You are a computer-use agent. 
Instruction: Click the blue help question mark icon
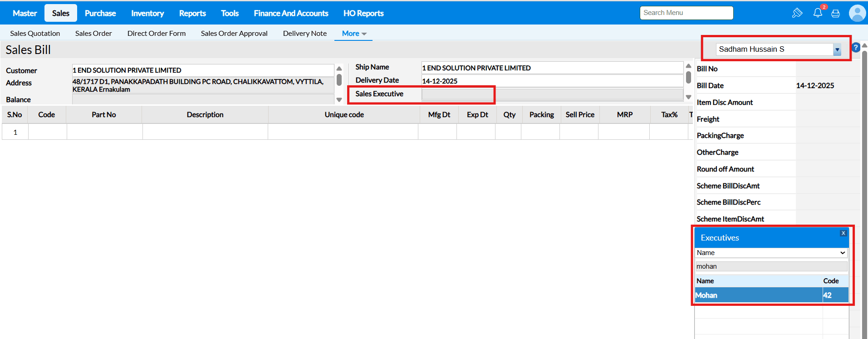click(x=855, y=47)
